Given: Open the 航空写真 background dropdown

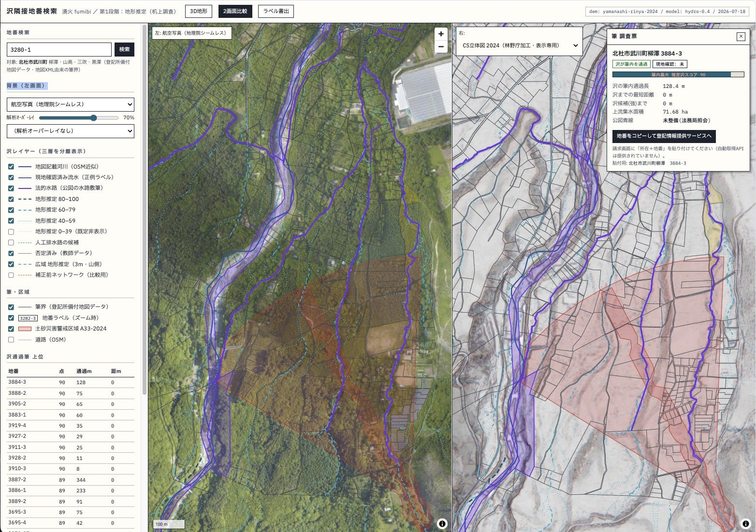Looking at the screenshot, I should (x=71, y=104).
